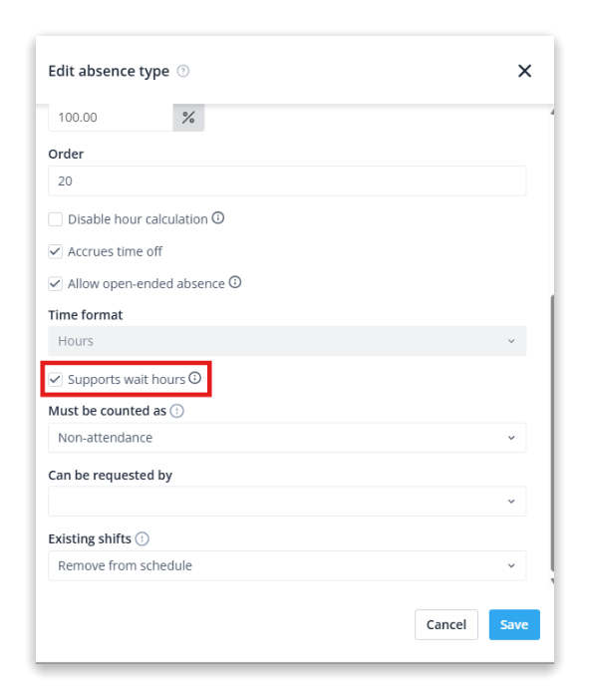Click info icon beside Must be counted as
The image size is (590, 700).
[177, 411]
